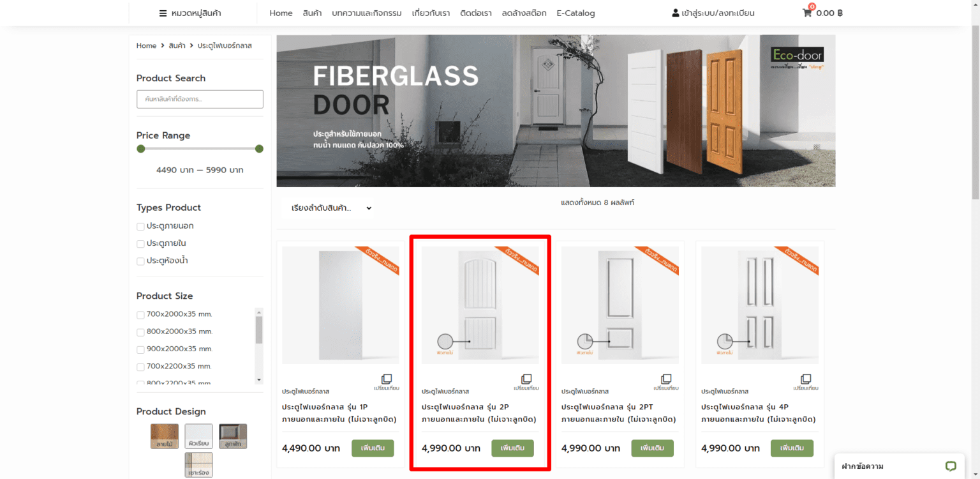Open the shopping cart icon
Screen dimensions: 980x479
tap(807, 13)
